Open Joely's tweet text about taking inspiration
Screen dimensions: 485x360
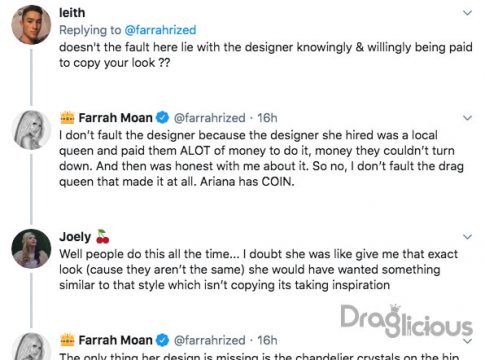[258, 270]
